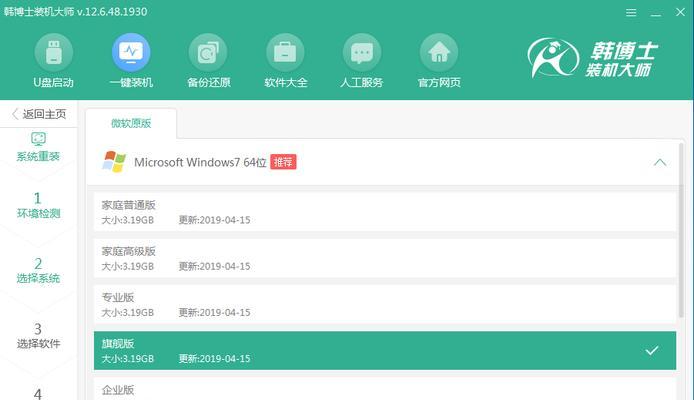Select the 企业版 edition row

point(385,389)
